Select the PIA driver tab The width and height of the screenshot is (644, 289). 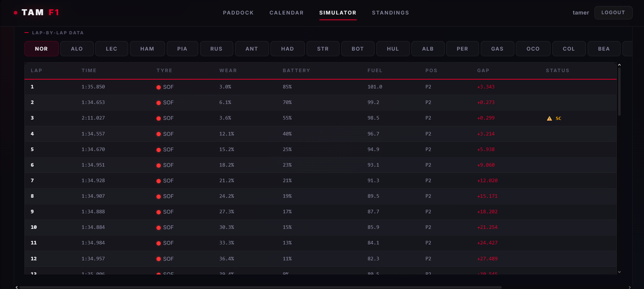pyautogui.click(x=182, y=49)
